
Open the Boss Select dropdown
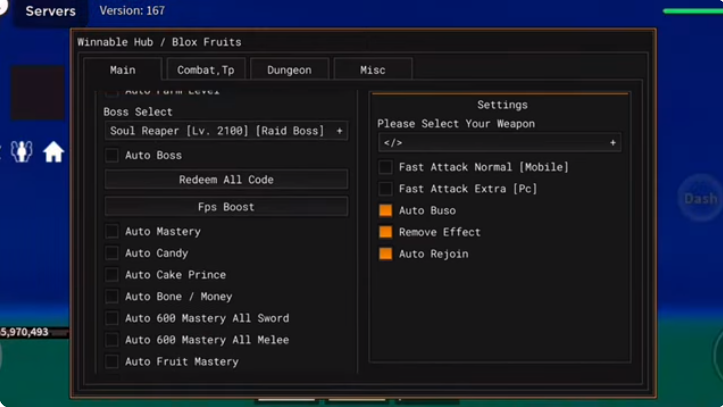tap(226, 131)
